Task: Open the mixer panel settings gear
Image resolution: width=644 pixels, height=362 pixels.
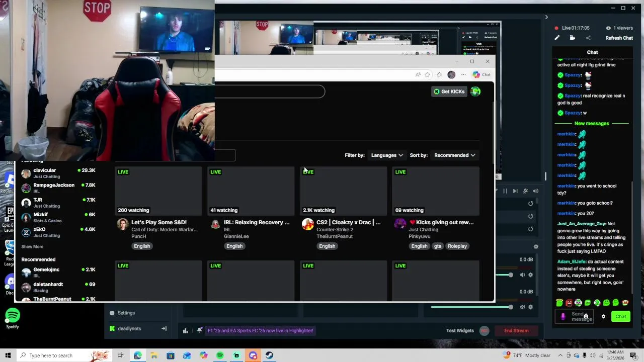Action: [x=536, y=246]
